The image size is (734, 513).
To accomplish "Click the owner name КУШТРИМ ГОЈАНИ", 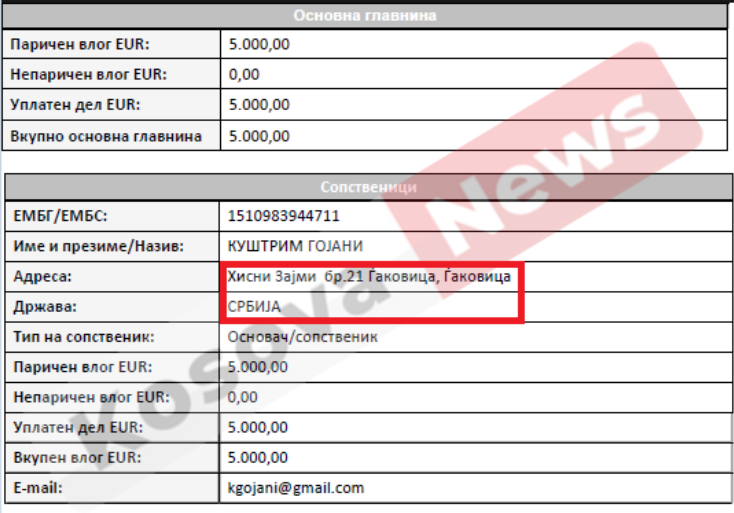I will [295, 246].
